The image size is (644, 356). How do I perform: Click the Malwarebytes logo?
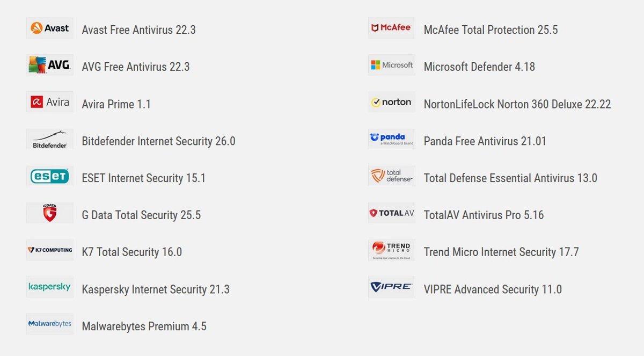(50, 324)
